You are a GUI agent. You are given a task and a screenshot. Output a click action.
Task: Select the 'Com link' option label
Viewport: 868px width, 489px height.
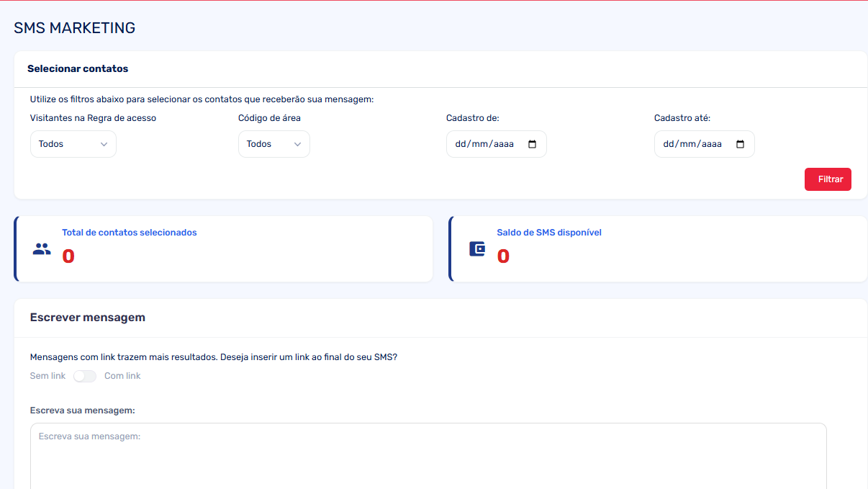[122, 376]
